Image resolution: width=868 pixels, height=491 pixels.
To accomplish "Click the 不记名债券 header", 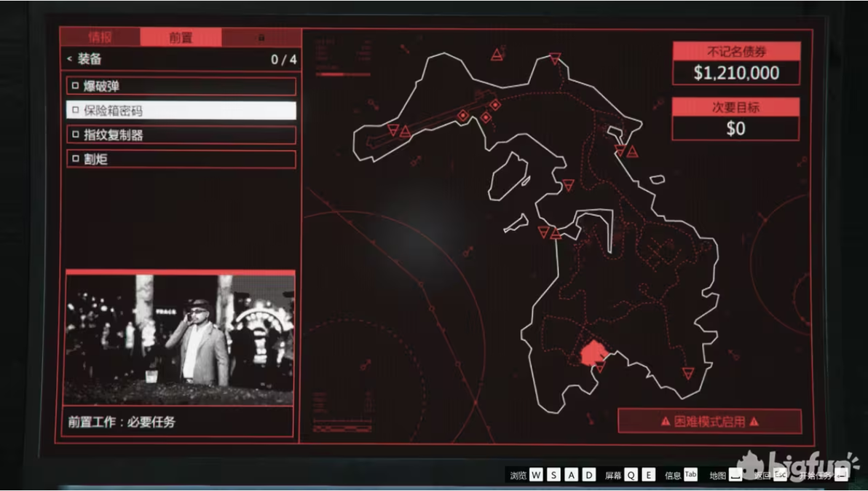I will pyautogui.click(x=736, y=52).
